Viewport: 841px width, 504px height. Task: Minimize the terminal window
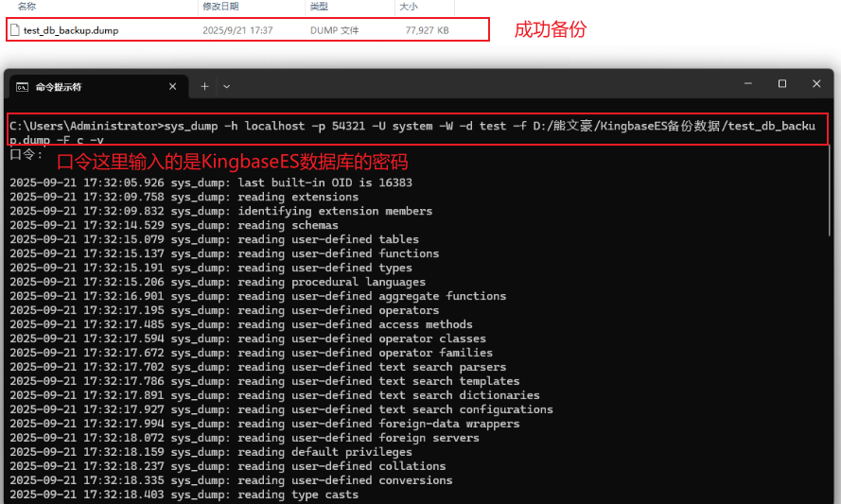748,83
